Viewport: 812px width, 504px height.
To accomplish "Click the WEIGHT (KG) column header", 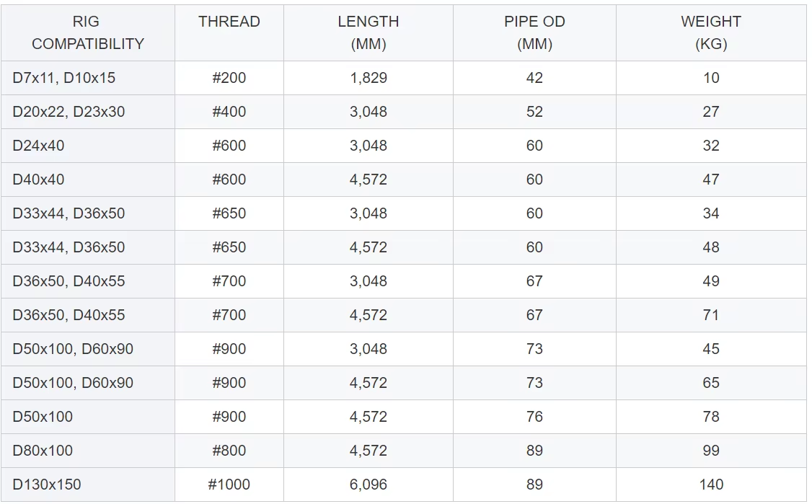I will click(711, 32).
